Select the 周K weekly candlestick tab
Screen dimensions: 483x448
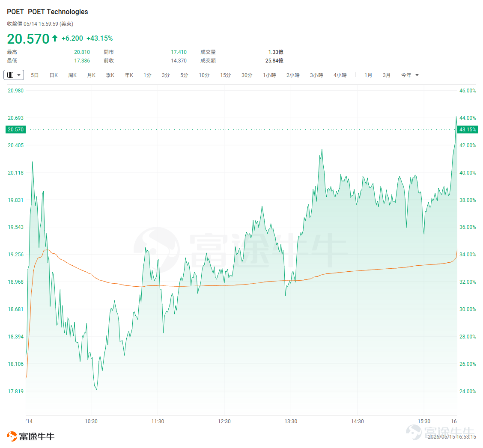pyautogui.click(x=72, y=75)
